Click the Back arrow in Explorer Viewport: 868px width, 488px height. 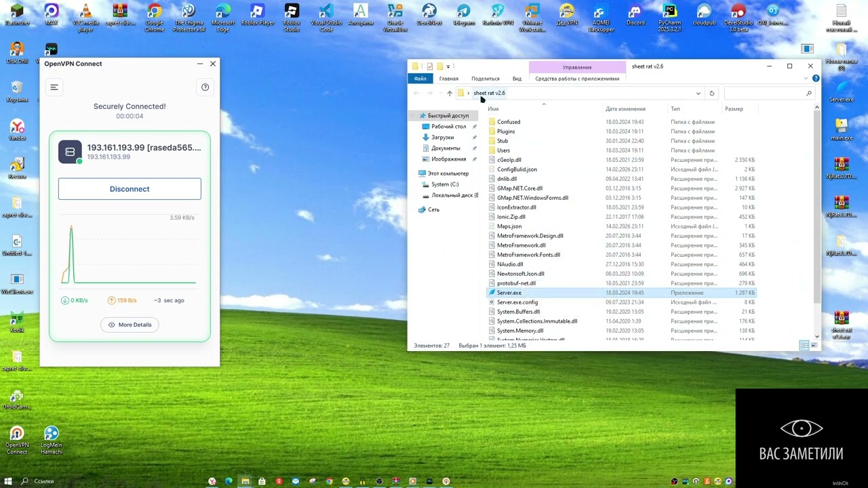click(416, 94)
